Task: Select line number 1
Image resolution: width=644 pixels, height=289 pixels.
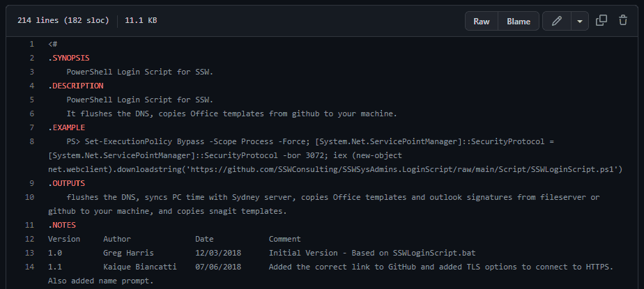Action: click(x=31, y=44)
